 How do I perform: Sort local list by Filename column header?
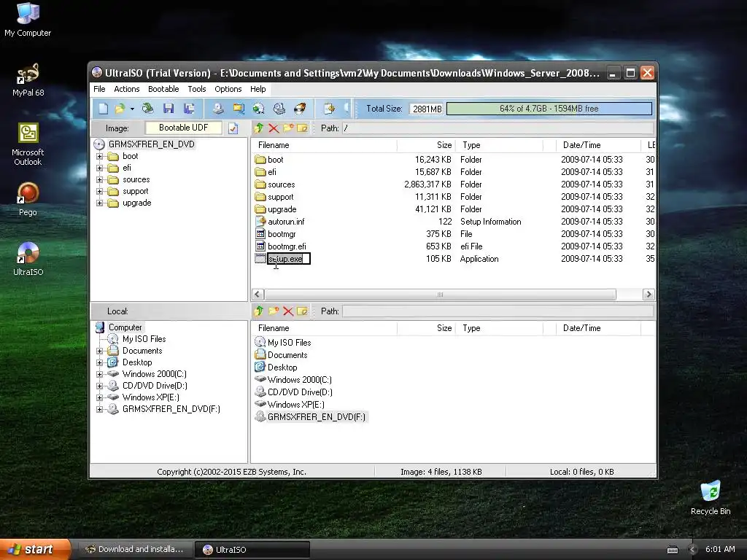point(325,328)
